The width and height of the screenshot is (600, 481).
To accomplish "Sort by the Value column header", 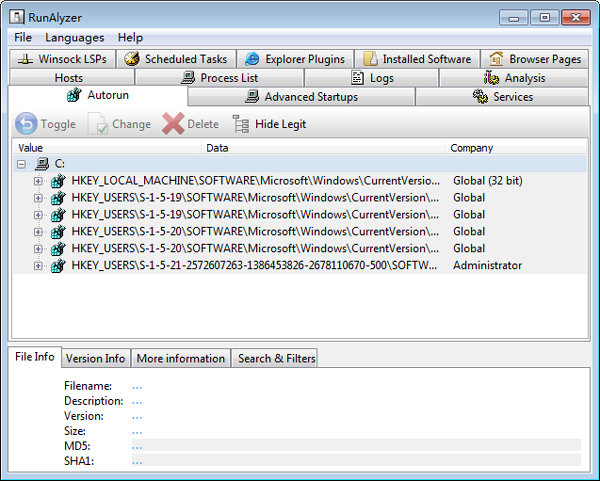I will coord(107,148).
